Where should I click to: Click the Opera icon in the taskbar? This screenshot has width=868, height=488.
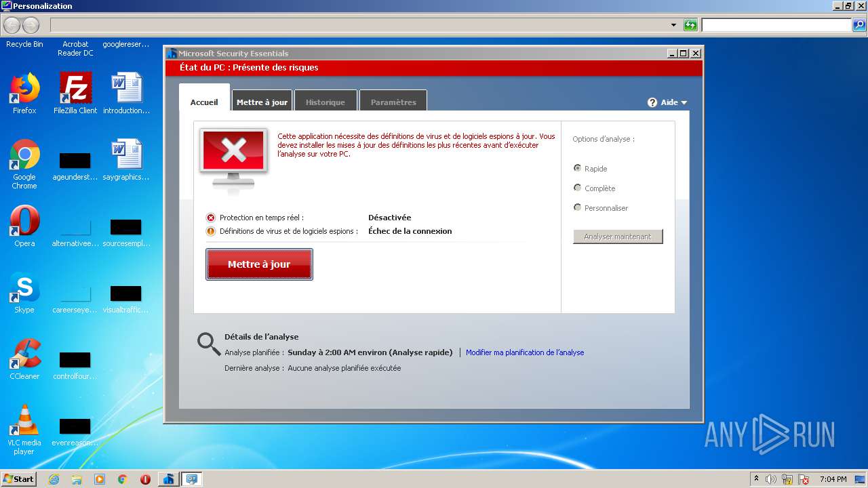(x=145, y=479)
